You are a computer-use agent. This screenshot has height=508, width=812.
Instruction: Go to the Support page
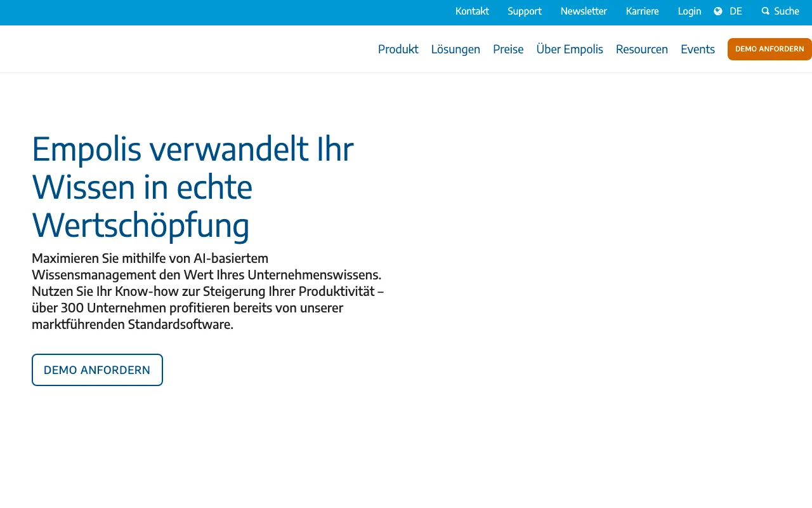(525, 11)
